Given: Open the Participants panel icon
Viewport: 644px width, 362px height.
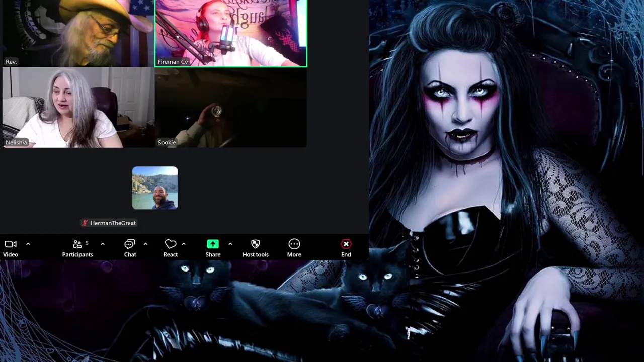Looking at the screenshot, I should (x=77, y=244).
